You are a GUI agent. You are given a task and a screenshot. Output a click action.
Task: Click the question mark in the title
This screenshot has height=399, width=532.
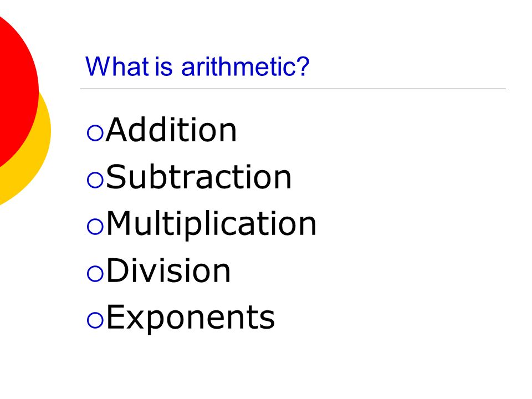[303, 66]
